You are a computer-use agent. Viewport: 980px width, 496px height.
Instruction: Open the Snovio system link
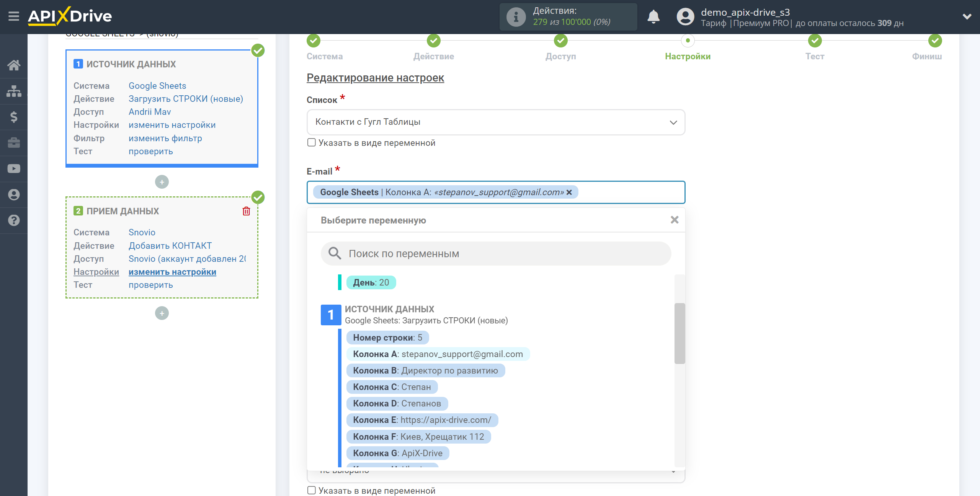(x=142, y=232)
